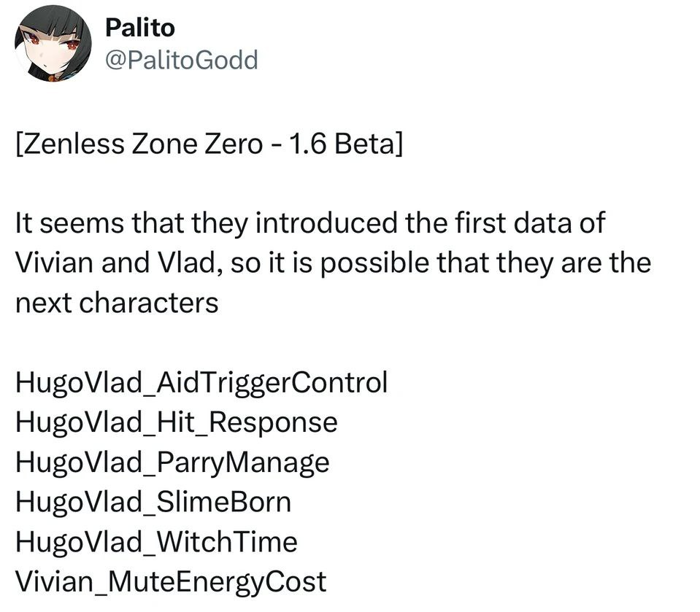Click the HugoVlad_Hit_Response text line
700x612 pixels.
177,422
